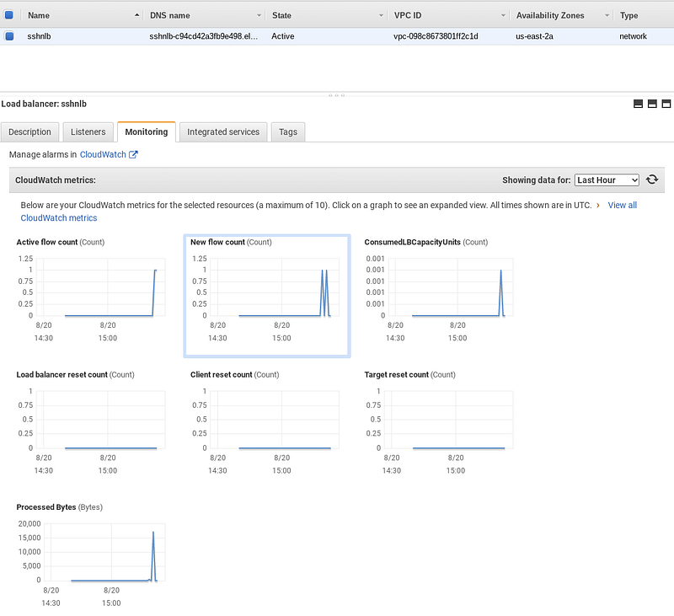Screen dimensions: 674x616
Task: Click the Type column header
Action: pyautogui.click(x=629, y=15)
